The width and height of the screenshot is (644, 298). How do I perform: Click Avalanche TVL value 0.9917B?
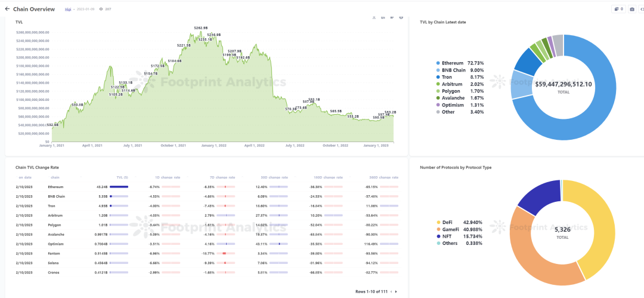coord(101,235)
